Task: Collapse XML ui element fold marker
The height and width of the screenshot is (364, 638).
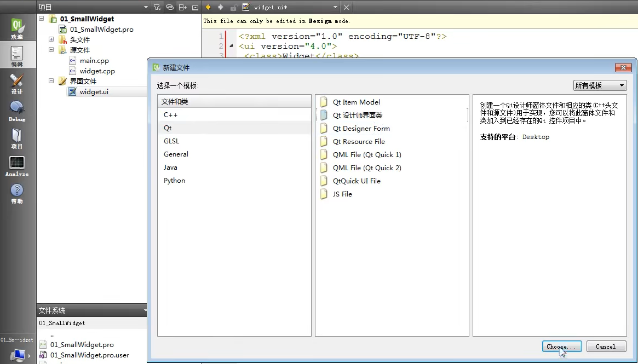Action: [x=231, y=46]
